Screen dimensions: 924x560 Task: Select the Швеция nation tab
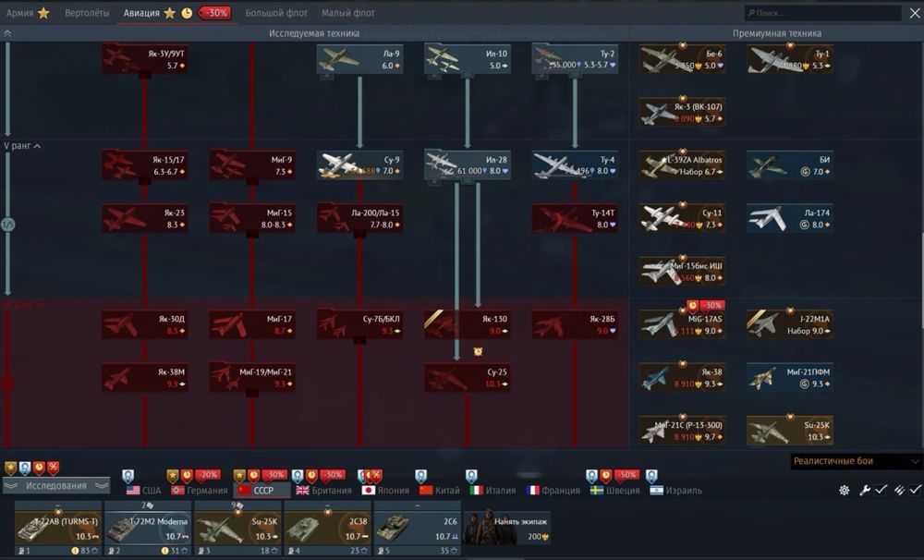[614, 490]
